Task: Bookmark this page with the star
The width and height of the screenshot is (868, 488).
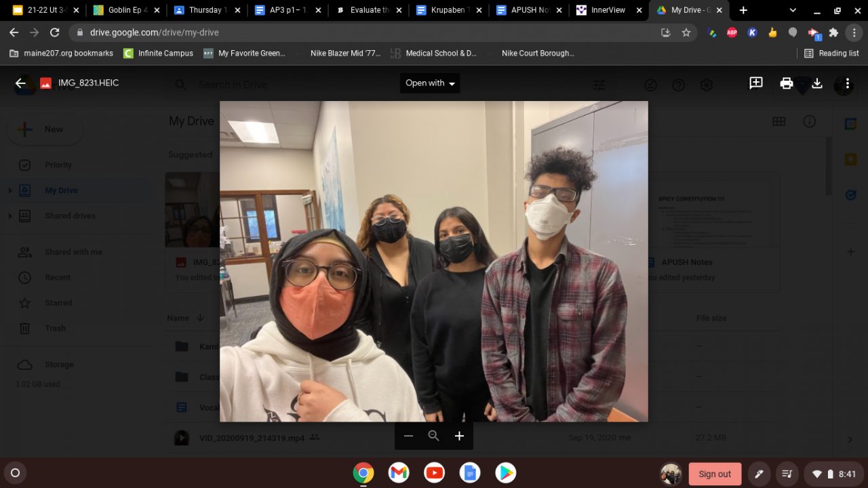Action: point(686,33)
